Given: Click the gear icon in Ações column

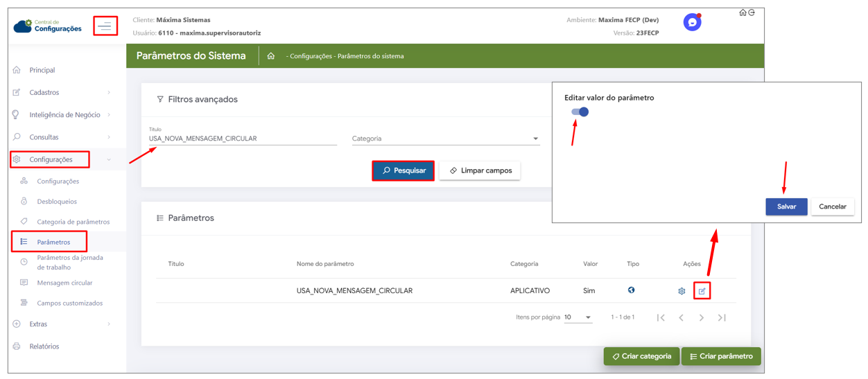Looking at the screenshot, I should click(682, 291).
